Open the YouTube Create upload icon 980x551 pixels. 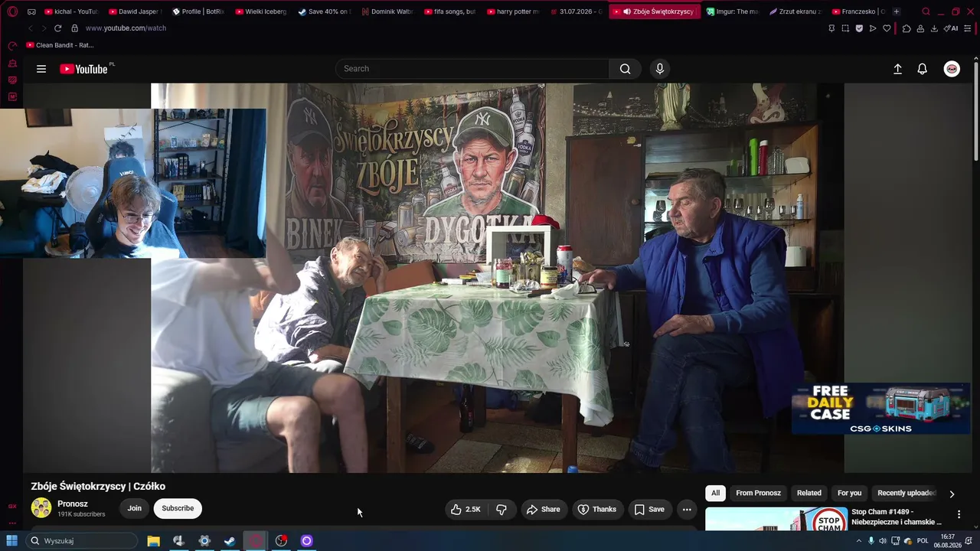coord(898,69)
